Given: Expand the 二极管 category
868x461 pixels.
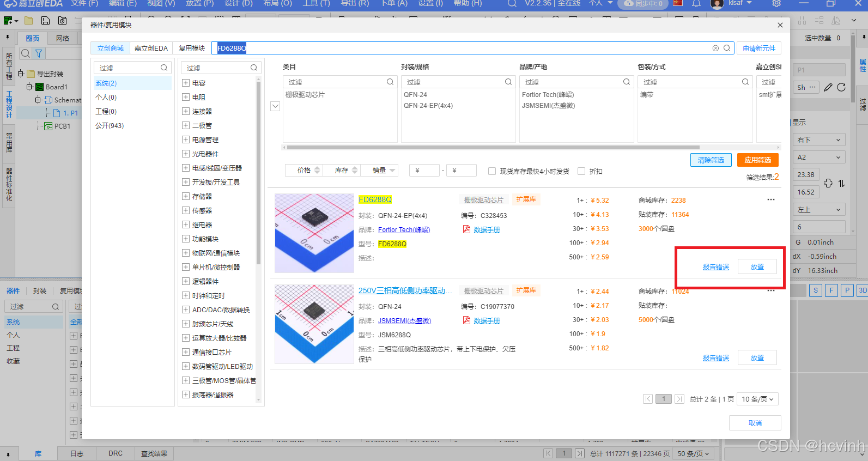Looking at the screenshot, I should 186,125.
